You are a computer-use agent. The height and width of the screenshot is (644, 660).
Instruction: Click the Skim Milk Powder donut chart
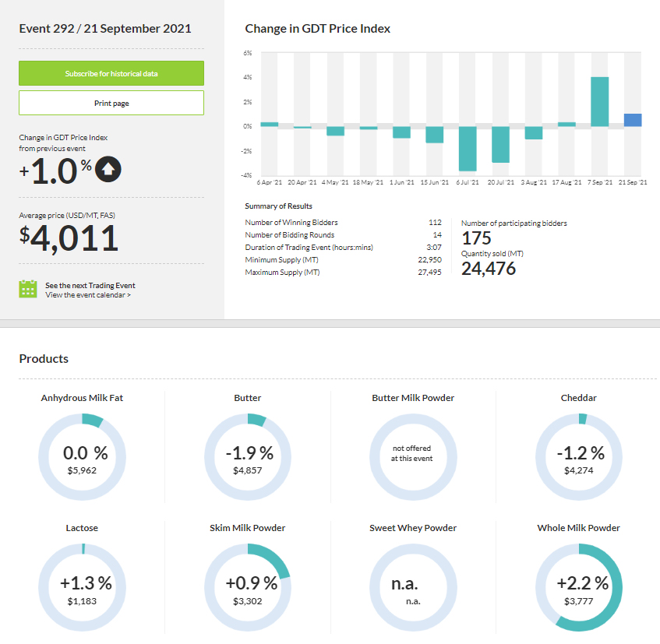tap(248, 587)
